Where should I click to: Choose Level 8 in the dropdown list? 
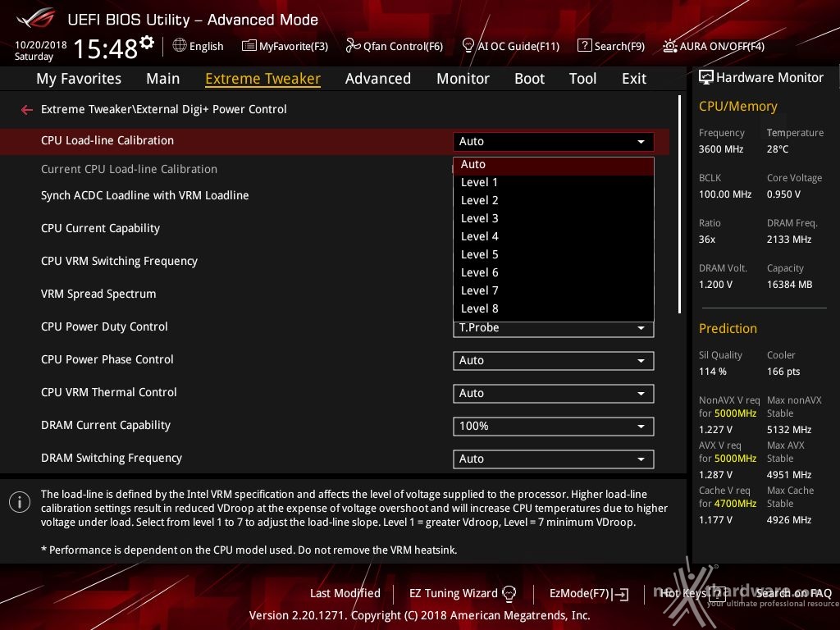(554, 309)
